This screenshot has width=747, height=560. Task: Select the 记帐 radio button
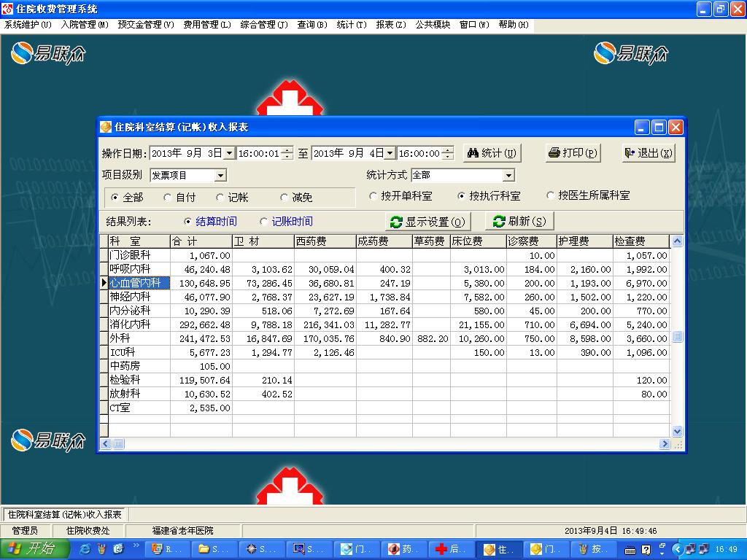pyautogui.click(x=220, y=197)
